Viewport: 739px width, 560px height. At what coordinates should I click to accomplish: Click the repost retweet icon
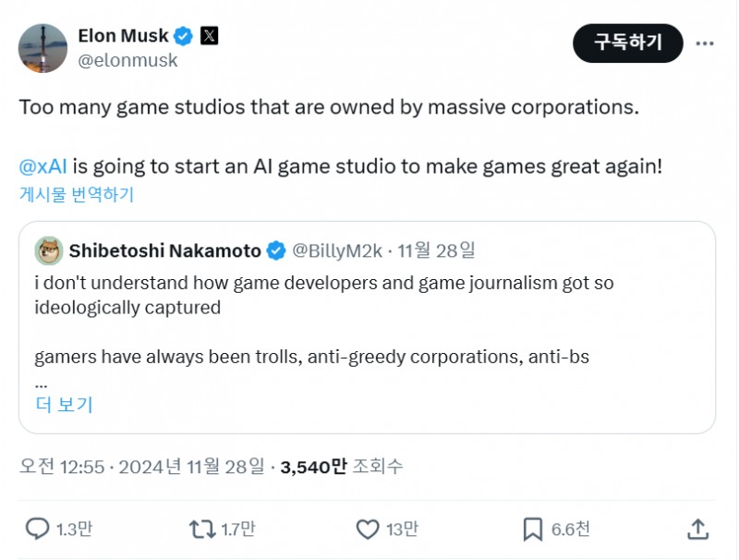(x=201, y=529)
